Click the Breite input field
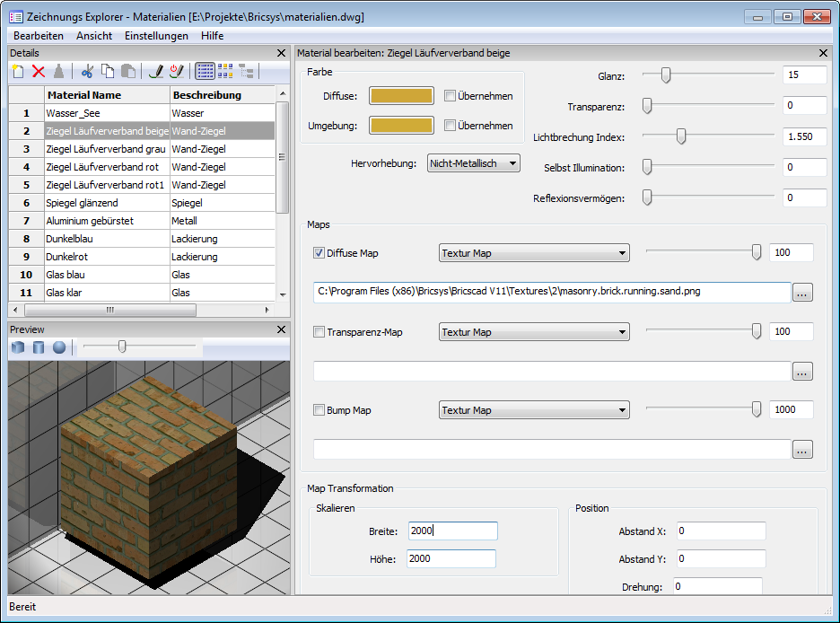This screenshot has width=840, height=623. point(452,531)
